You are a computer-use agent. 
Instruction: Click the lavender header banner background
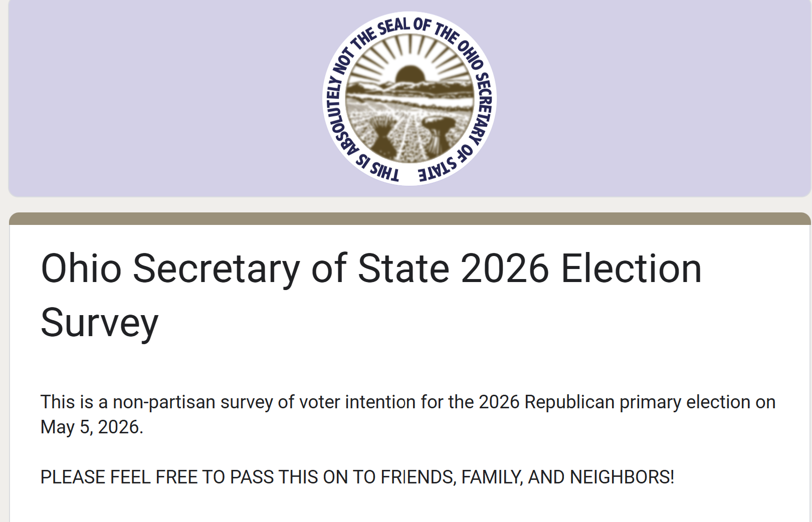tap(150, 100)
